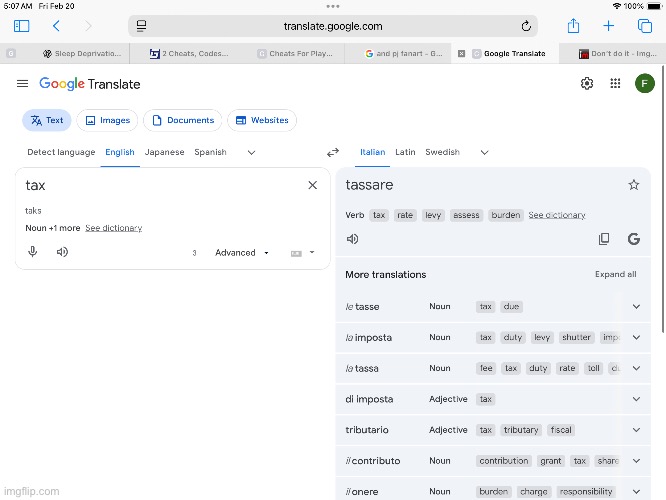Clear the source text with X
This screenshot has width=666, height=500.
pyautogui.click(x=312, y=185)
